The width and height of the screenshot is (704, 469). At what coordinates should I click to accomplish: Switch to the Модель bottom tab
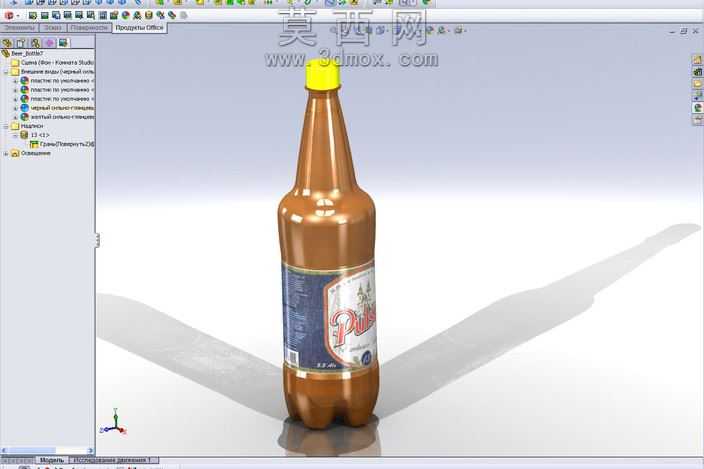(x=52, y=460)
